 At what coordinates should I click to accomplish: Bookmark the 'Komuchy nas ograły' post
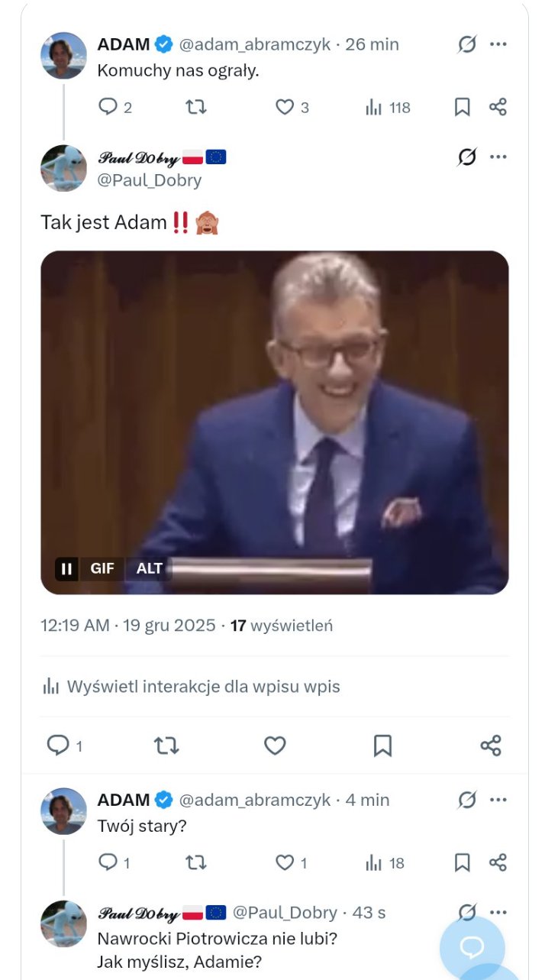462,107
